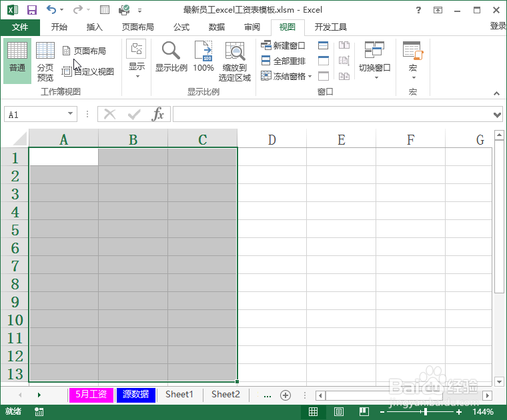Click the Cancel X formula button

[110, 115]
